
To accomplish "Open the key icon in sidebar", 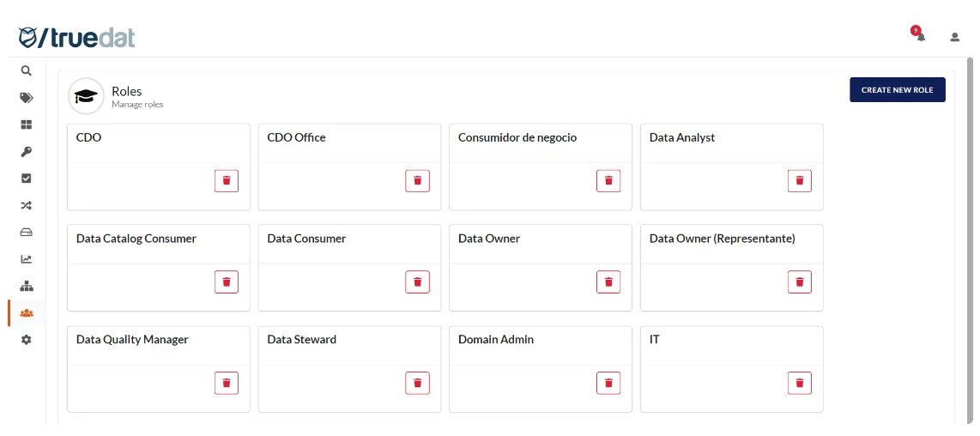I will pos(27,151).
